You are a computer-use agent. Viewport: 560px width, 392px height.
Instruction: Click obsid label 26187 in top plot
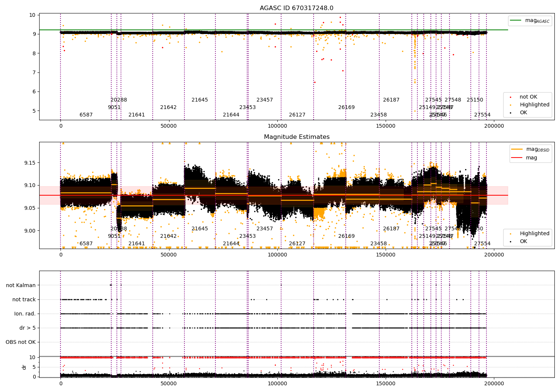[x=391, y=100]
